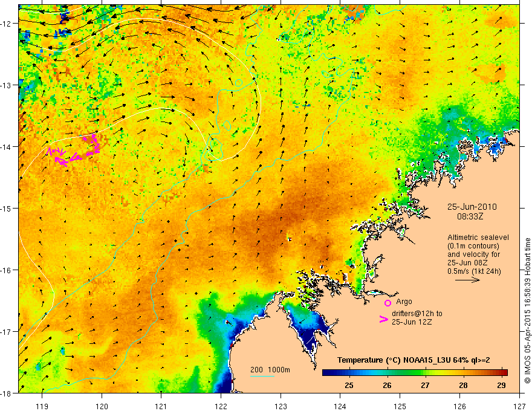
Task: Click the colour bar tick label "29"
Action: [501, 385]
